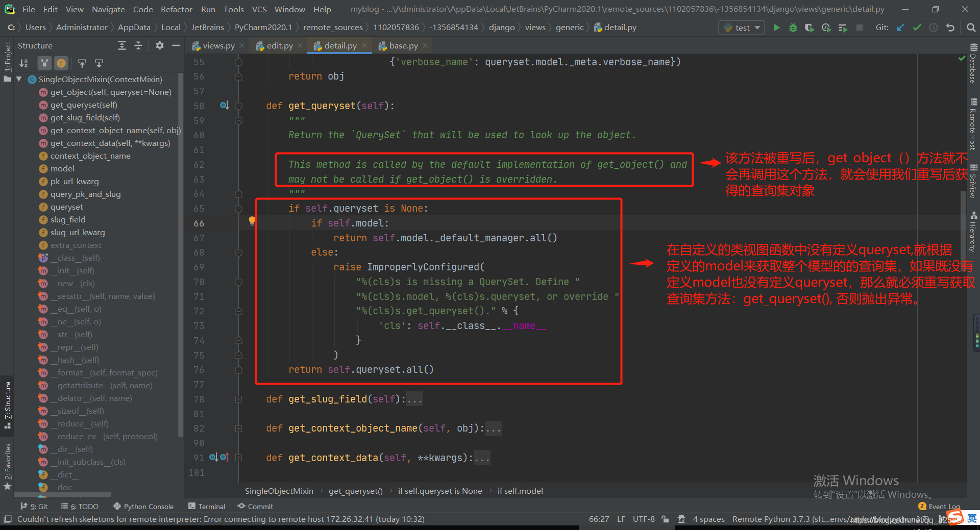Click autoscroll to source icon
The image size is (980, 530).
click(82, 63)
